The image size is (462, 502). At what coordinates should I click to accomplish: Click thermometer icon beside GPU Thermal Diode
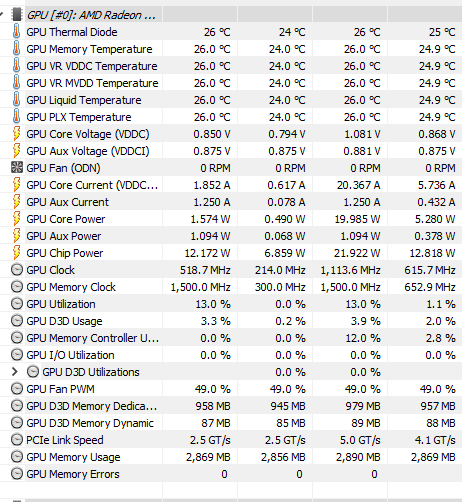point(16,32)
